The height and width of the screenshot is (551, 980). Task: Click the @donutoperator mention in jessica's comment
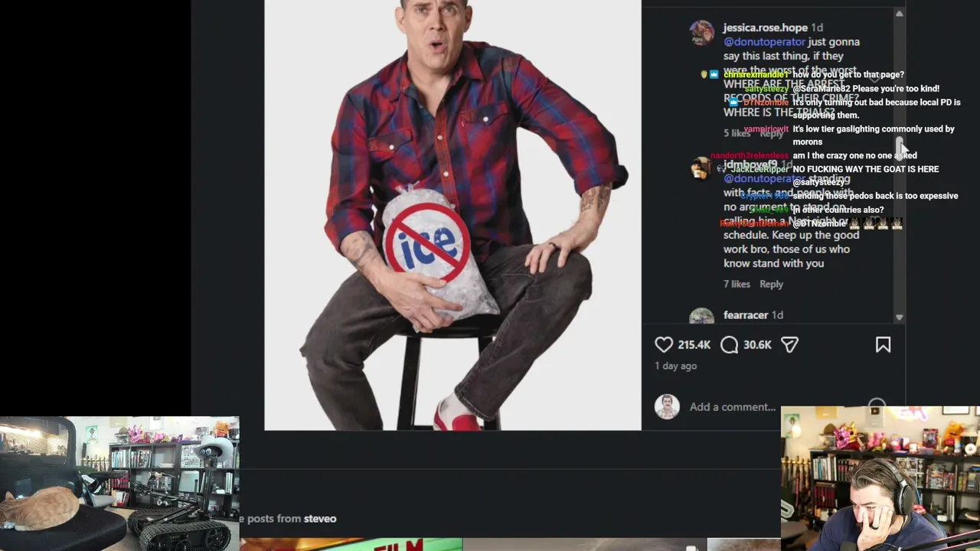(x=764, y=42)
